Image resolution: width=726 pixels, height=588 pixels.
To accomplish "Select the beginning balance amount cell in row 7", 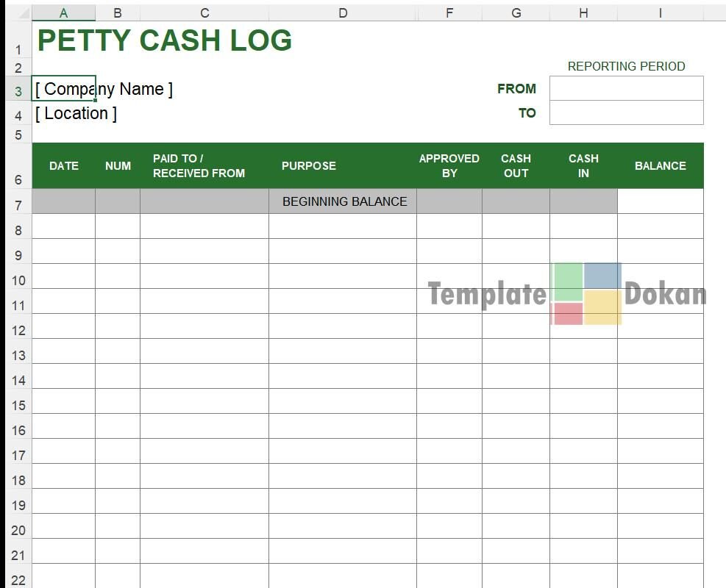I will pyautogui.click(x=660, y=201).
